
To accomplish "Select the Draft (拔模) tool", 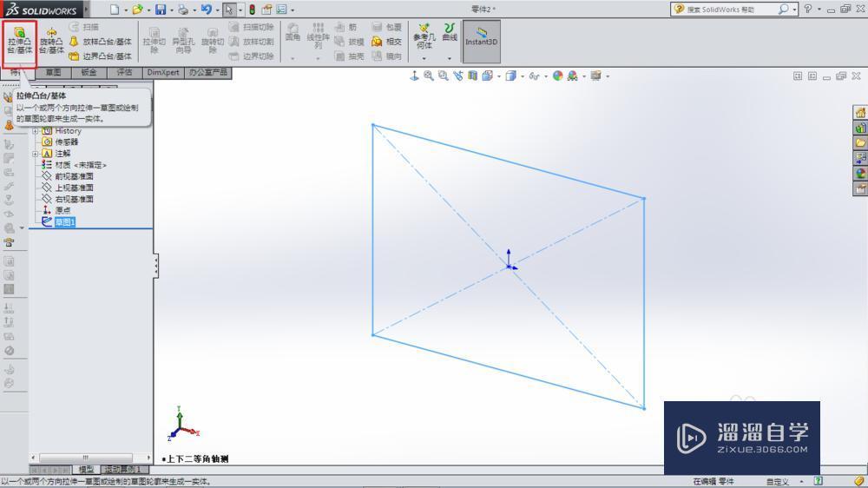I will point(349,42).
